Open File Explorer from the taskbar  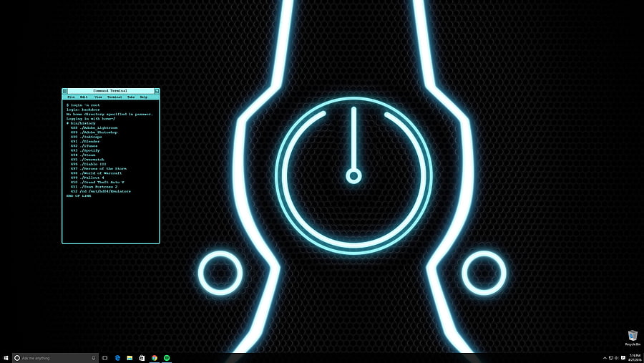(130, 358)
